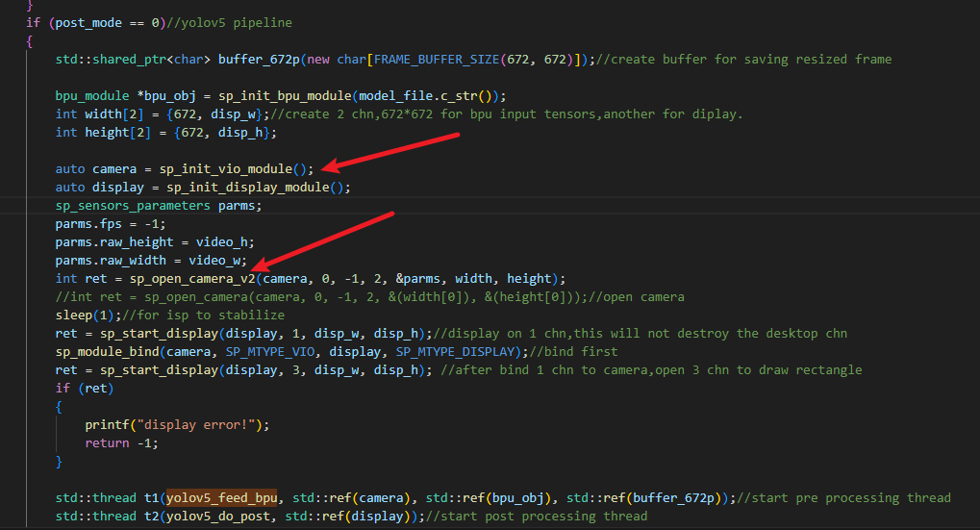
Task: Click the SP_MTYPE_DISPLAY constant
Action: tap(455, 352)
